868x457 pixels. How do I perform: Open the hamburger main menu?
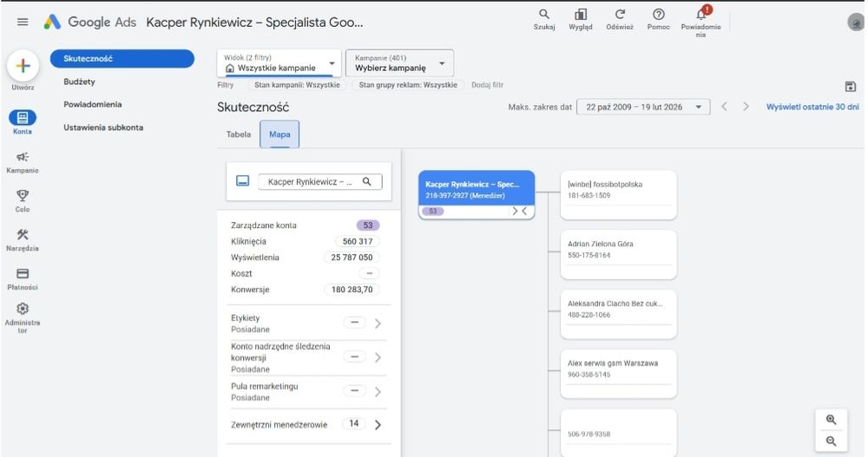tap(23, 23)
